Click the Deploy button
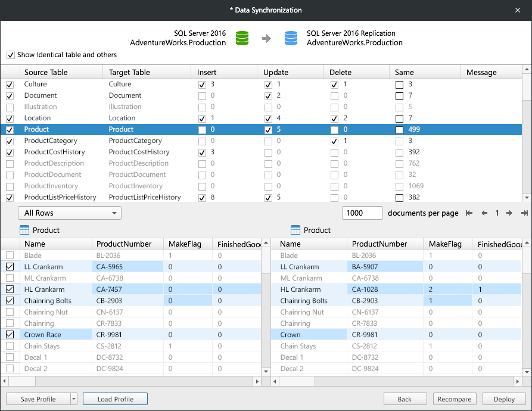The width and height of the screenshot is (532, 411). 504,399
